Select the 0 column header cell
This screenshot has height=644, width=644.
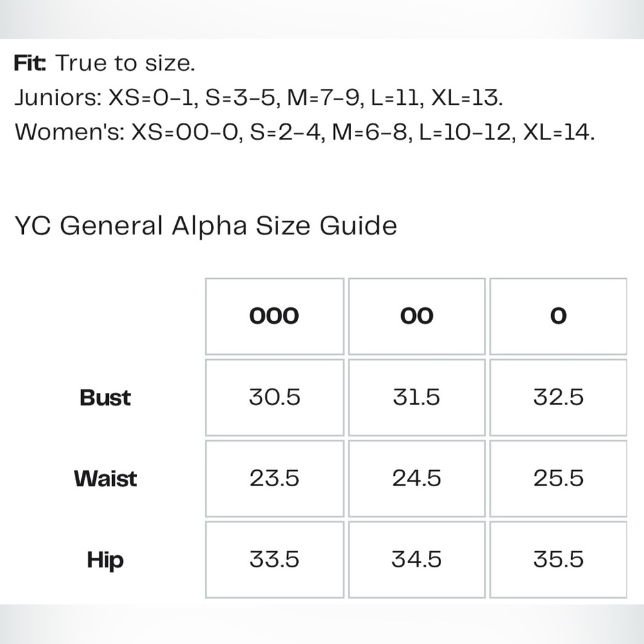558,316
